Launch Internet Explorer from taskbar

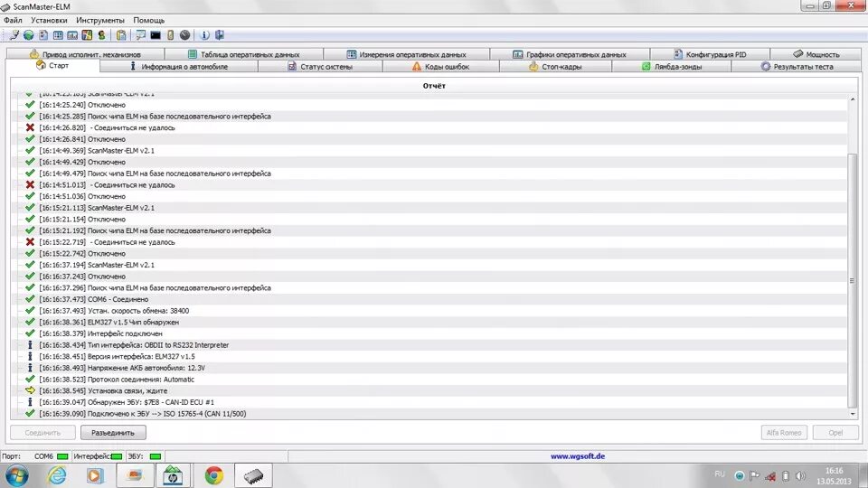click(56, 475)
